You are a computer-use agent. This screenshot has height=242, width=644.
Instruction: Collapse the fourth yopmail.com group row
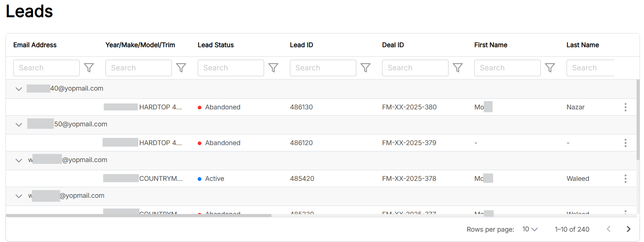(19, 196)
